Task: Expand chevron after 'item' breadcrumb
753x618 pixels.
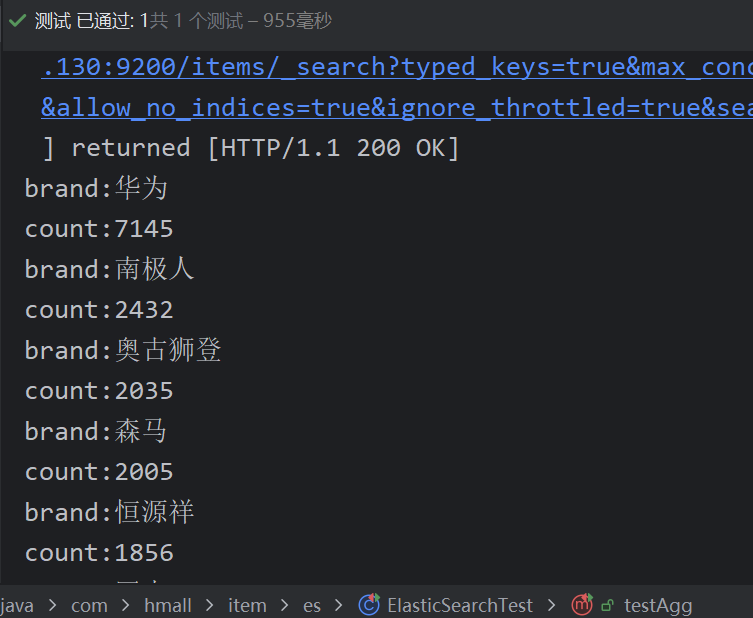Action: pos(284,605)
